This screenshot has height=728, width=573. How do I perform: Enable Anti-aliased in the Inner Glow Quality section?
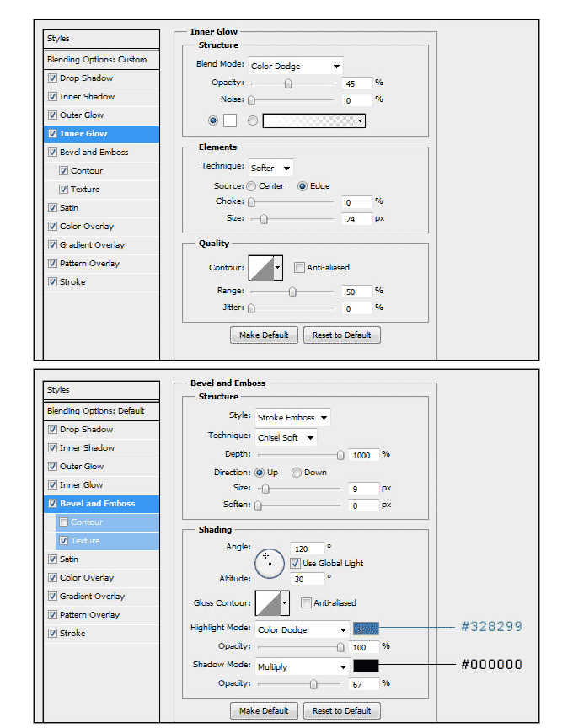(299, 267)
